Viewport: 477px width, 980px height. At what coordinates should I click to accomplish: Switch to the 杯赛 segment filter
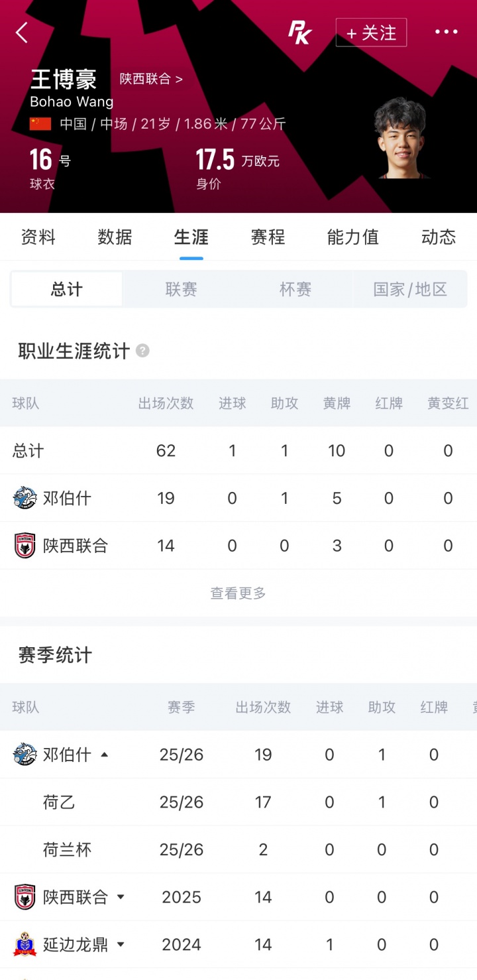point(295,289)
